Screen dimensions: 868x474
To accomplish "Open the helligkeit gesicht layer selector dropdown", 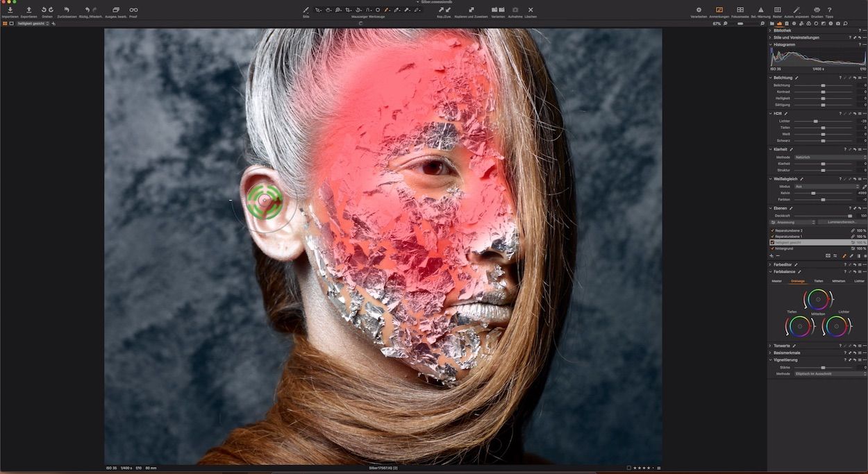I will (33, 24).
